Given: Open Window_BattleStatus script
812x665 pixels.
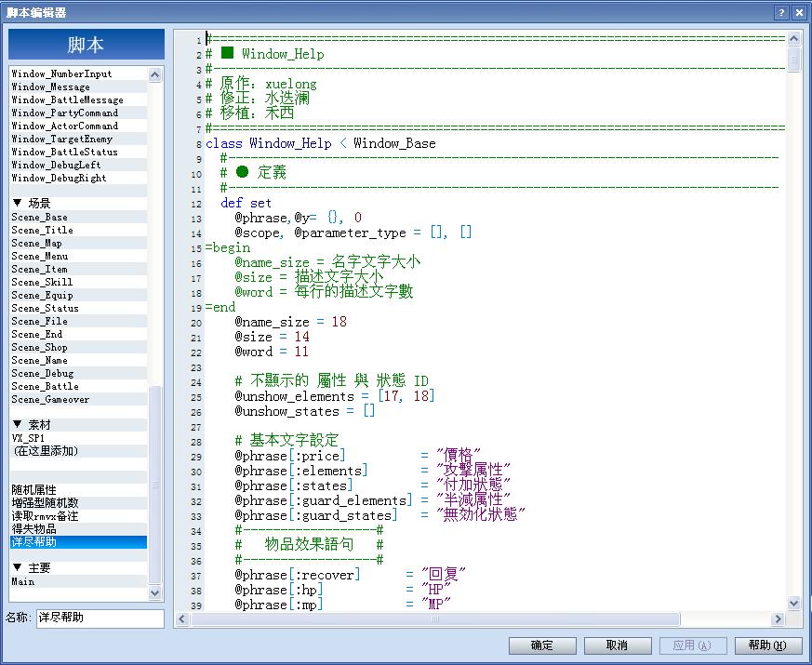Looking at the screenshot, I should [x=78, y=152].
